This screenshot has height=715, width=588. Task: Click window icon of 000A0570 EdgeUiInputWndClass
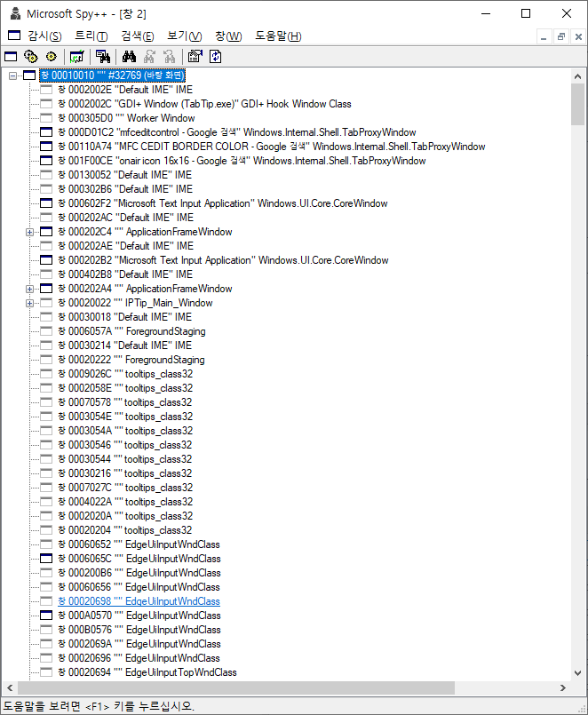tap(46, 616)
